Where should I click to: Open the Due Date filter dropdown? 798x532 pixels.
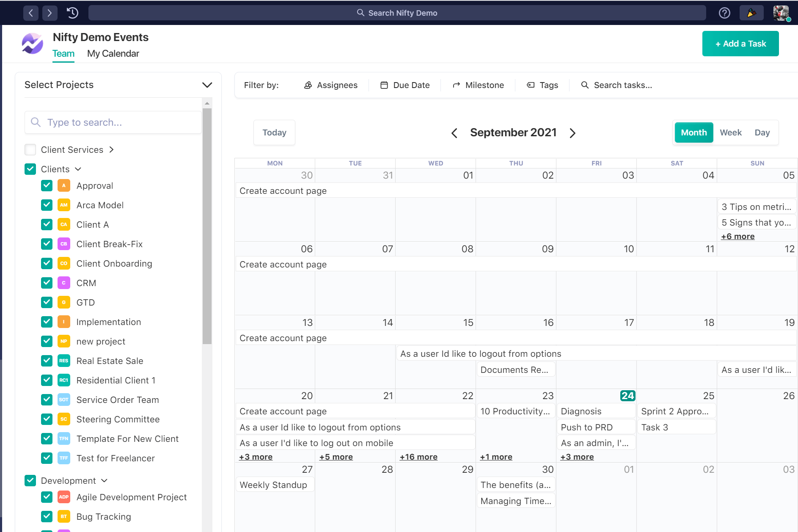[x=405, y=85]
